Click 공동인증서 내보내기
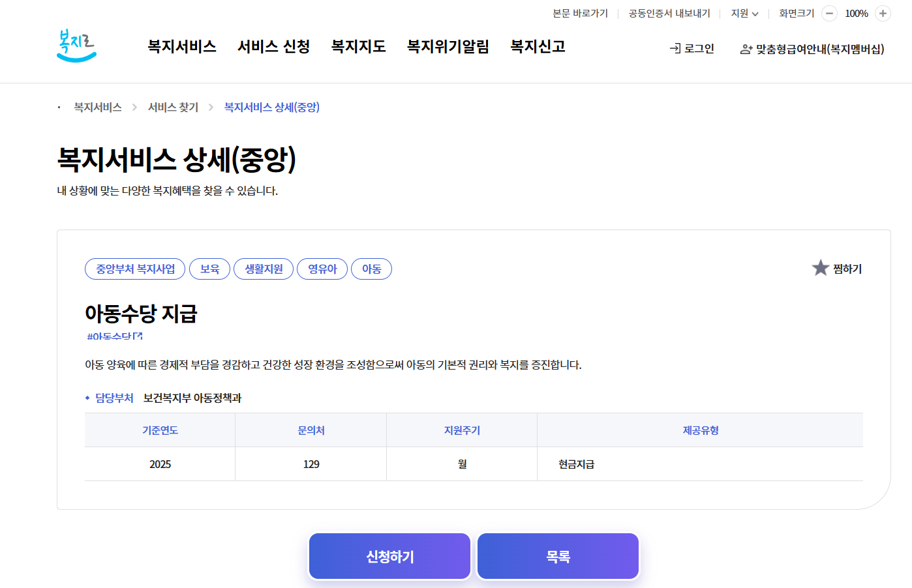This screenshot has height=588, width=912. click(669, 12)
